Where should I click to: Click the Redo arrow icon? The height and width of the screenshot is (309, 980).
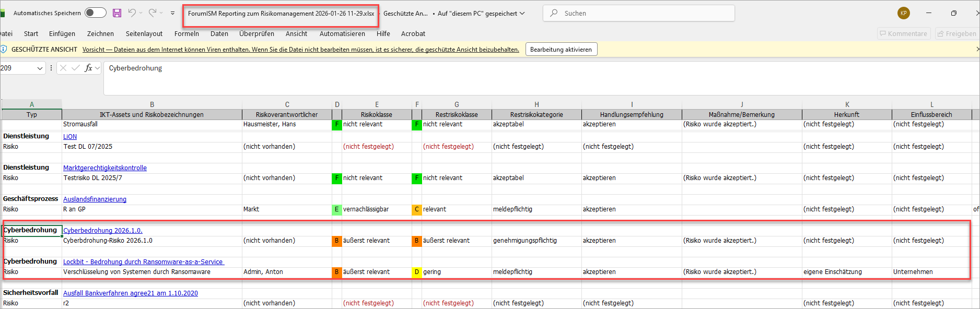152,13
